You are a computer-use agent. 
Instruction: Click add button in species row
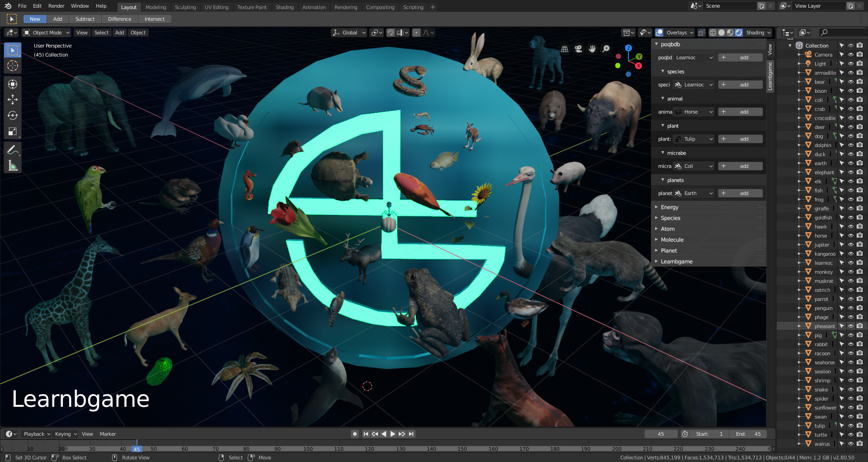(x=740, y=85)
